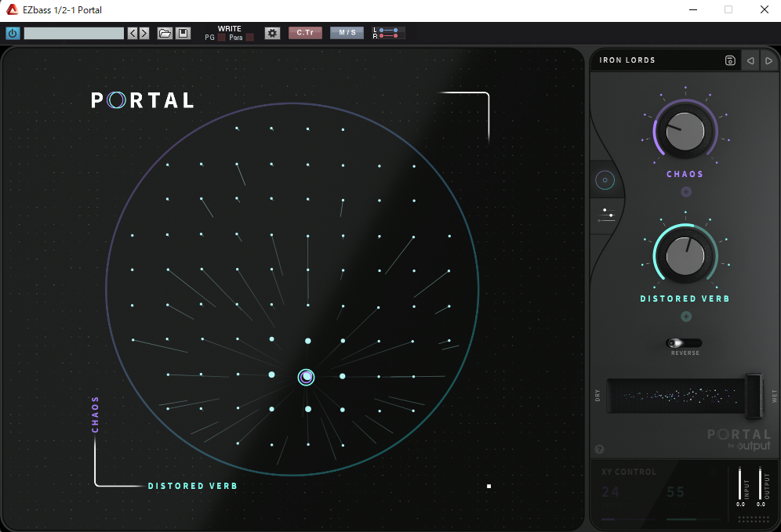The height and width of the screenshot is (532, 781).
Task: Click the empty preset name field
Action: pos(74,34)
